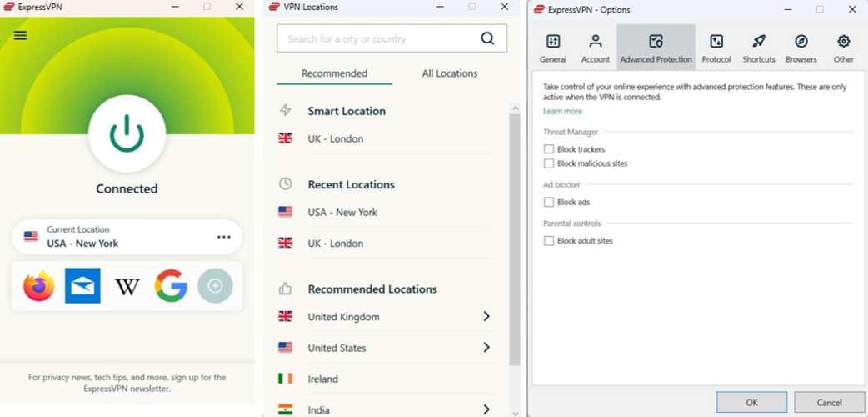Open the hamburger menu in ExpressVPN
868x417 pixels.
click(x=21, y=36)
